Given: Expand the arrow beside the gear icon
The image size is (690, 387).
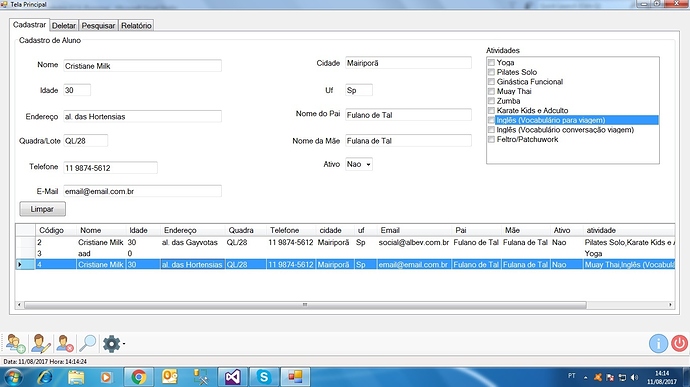Looking at the screenshot, I should pyautogui.click(x=124, y=344).
